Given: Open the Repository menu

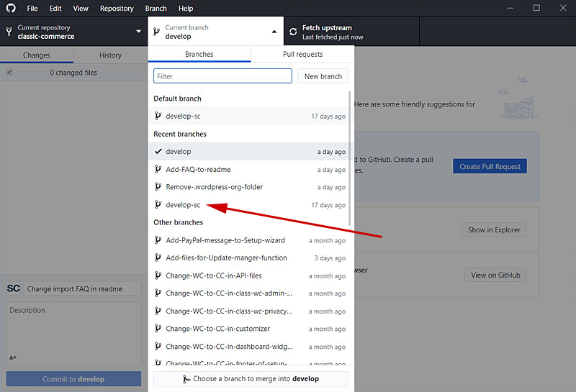Looking at the screenshot, I should [117, 8].
